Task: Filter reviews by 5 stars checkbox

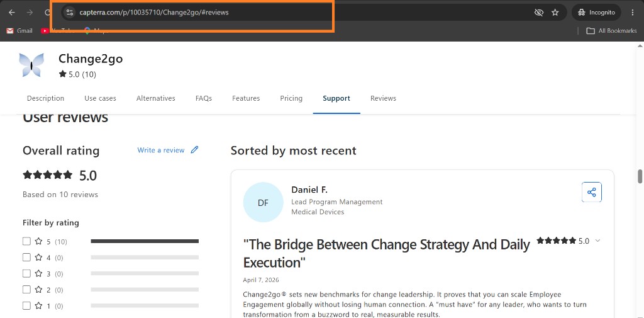Action: [26, 241]
